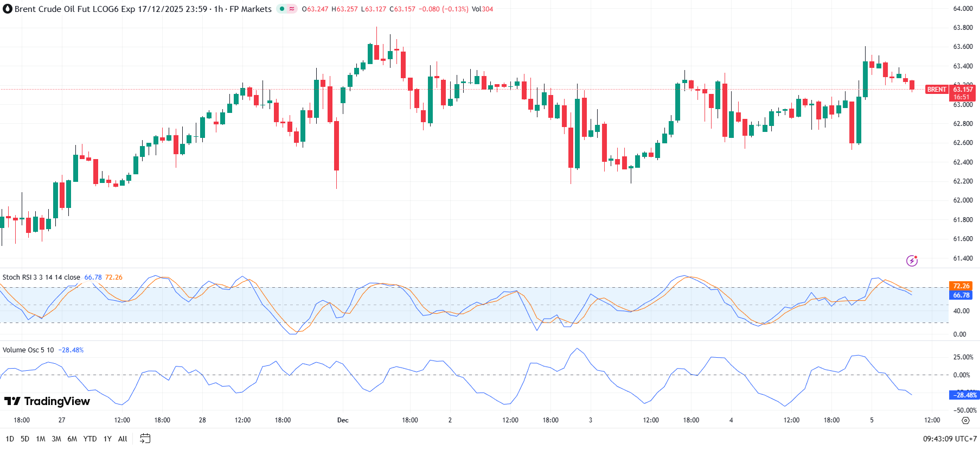Show the All time range
The image size is (980, 449).
point(123,439)
